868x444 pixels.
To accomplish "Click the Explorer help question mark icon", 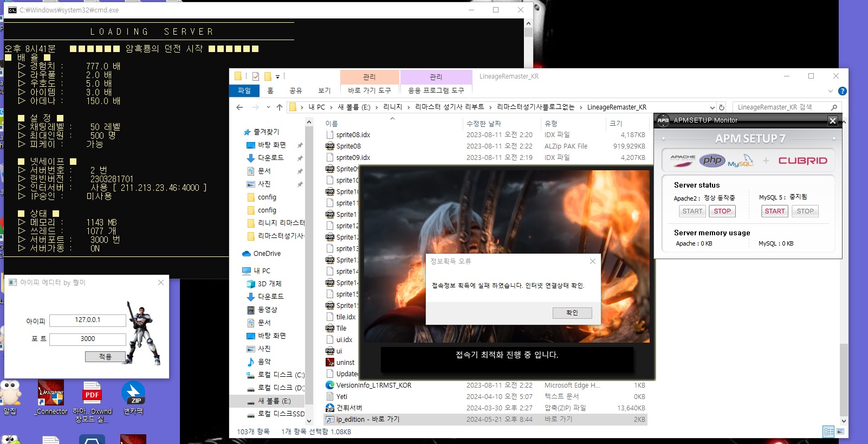I will (x=842, y=91).
